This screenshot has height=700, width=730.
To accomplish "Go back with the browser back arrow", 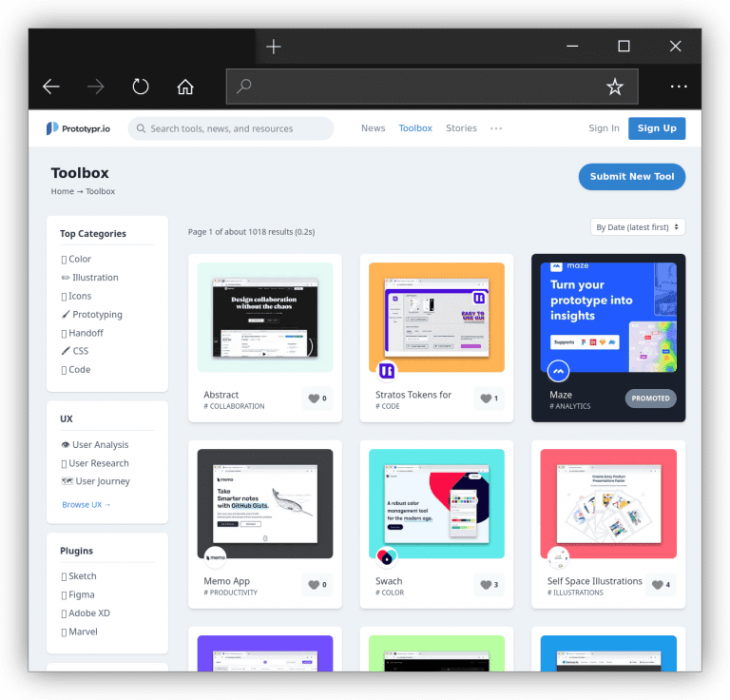I will [x=50, y=87].
